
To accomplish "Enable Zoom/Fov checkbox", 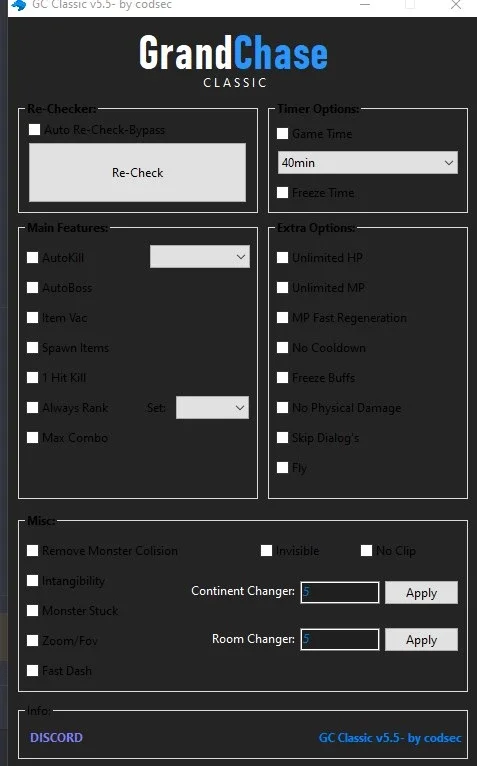I will click(x=33, y=640).
